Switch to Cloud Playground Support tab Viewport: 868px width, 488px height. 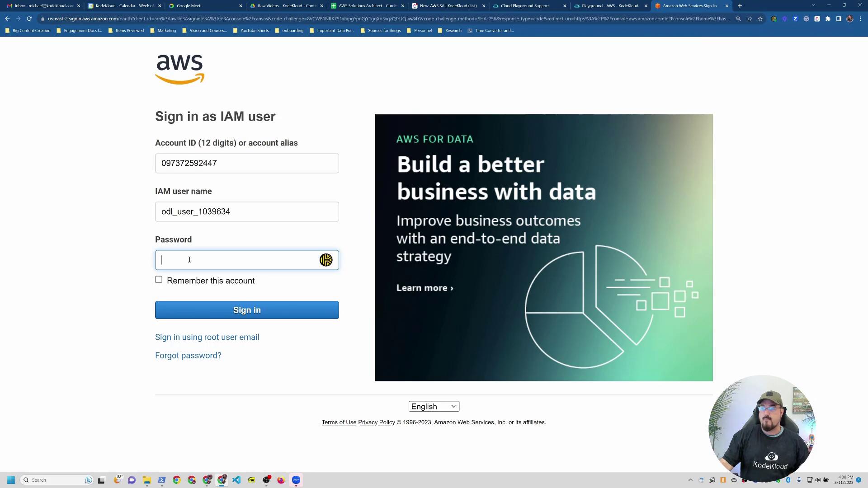(524, 6)
